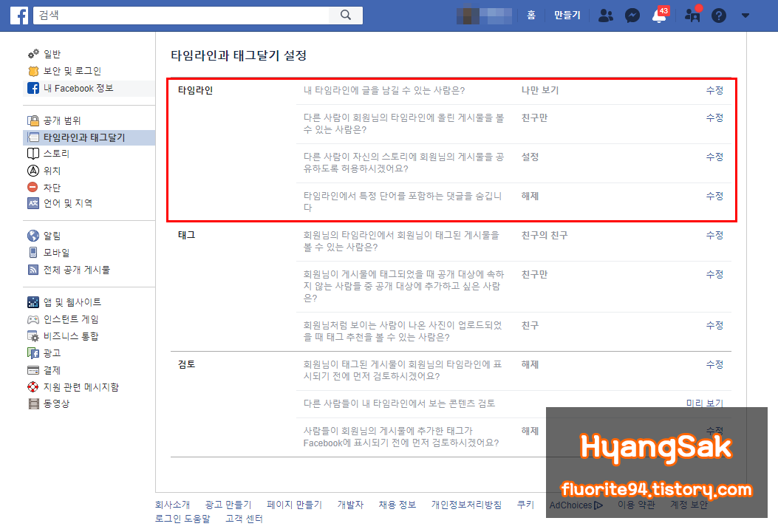Open 채용 정보 footer link
The image size is (778, 532).
[x=397, y=505]
